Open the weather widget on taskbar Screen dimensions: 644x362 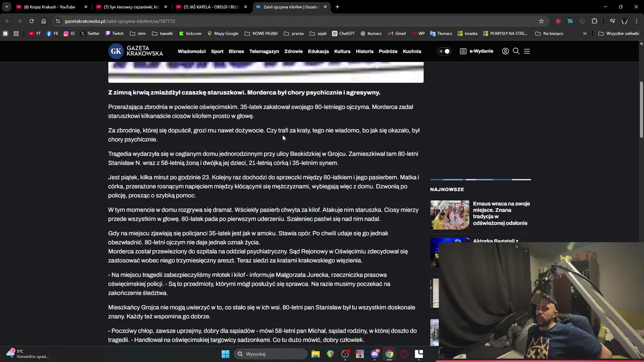[x=28, y=354]
